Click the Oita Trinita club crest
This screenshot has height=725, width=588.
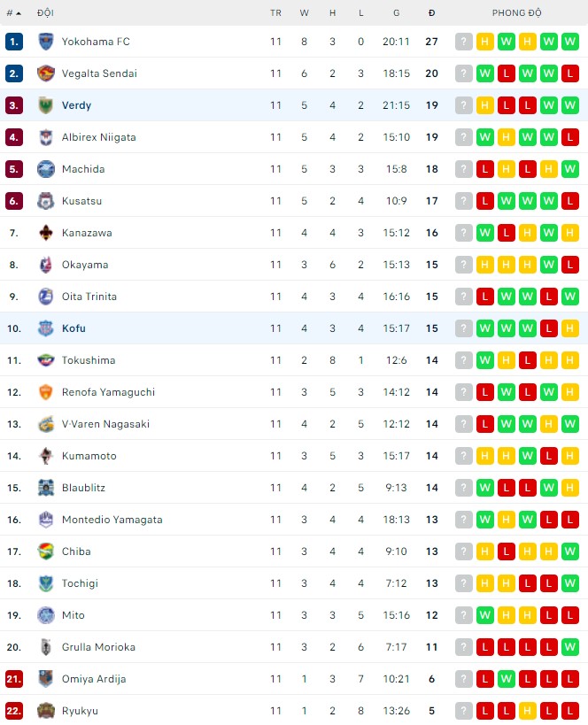pyautogui.click(x=46, y=297)
